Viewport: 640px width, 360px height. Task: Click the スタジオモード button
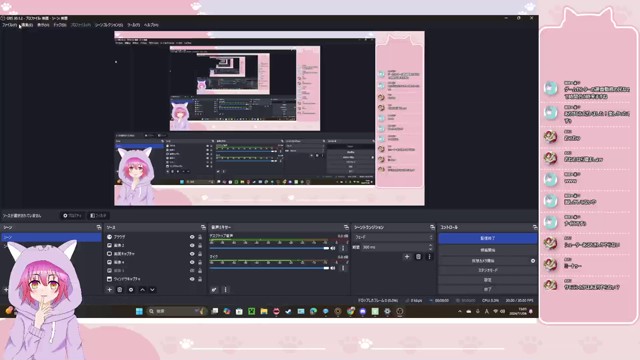coord(488,270)
